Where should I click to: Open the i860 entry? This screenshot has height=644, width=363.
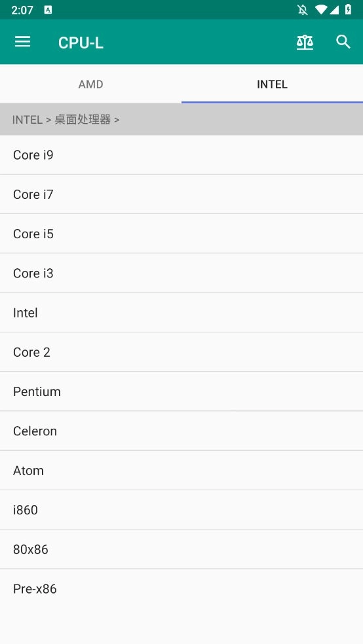click(181, 510)
